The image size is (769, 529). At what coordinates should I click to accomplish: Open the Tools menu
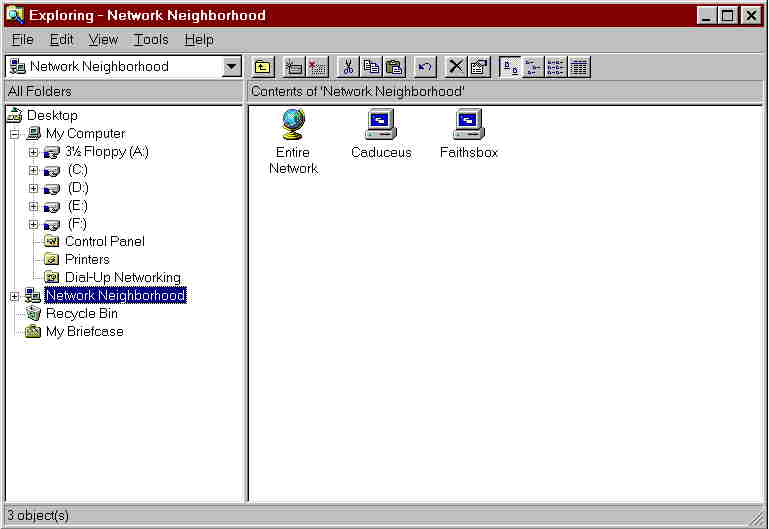coord(151,40)
